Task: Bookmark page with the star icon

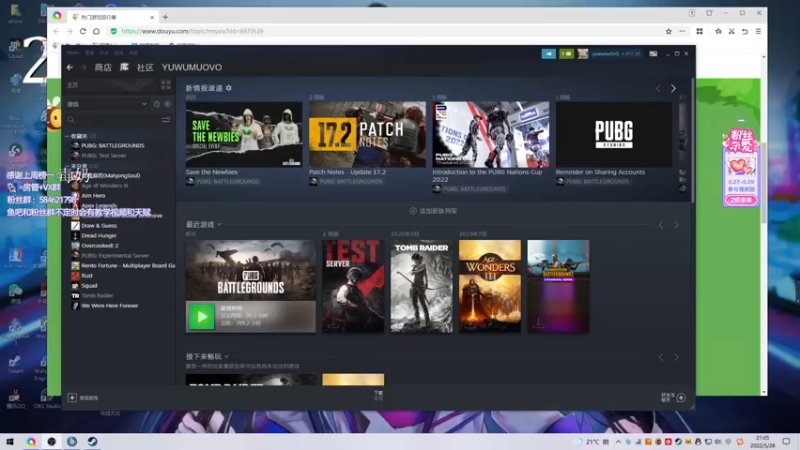Action: (668, 31)
